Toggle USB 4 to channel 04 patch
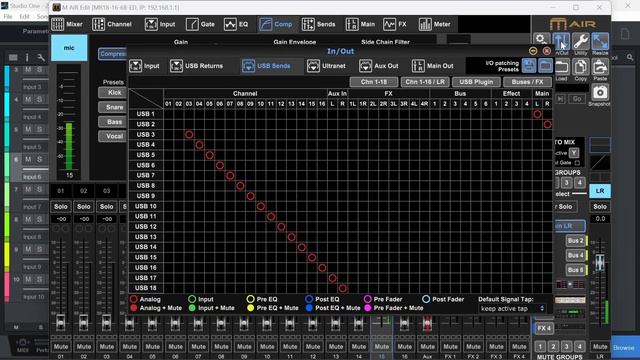Viewport: 640px width, 360px height. [x=199, y=145]
